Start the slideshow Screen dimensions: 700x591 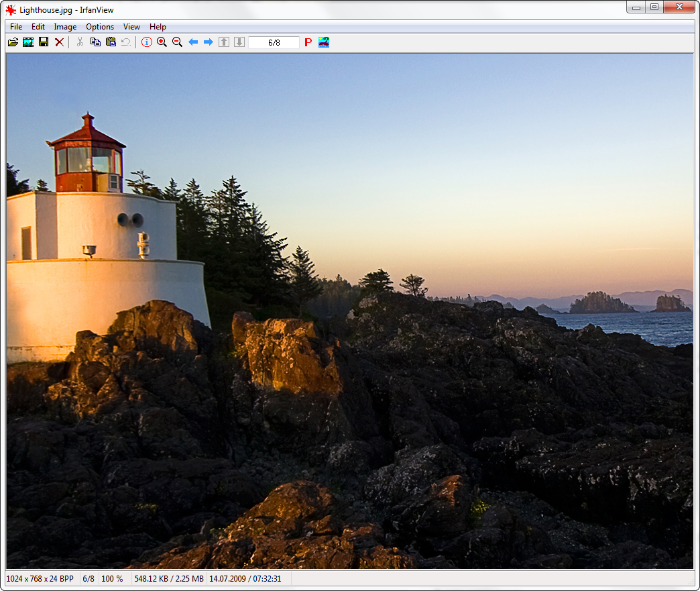pos(28,42)
